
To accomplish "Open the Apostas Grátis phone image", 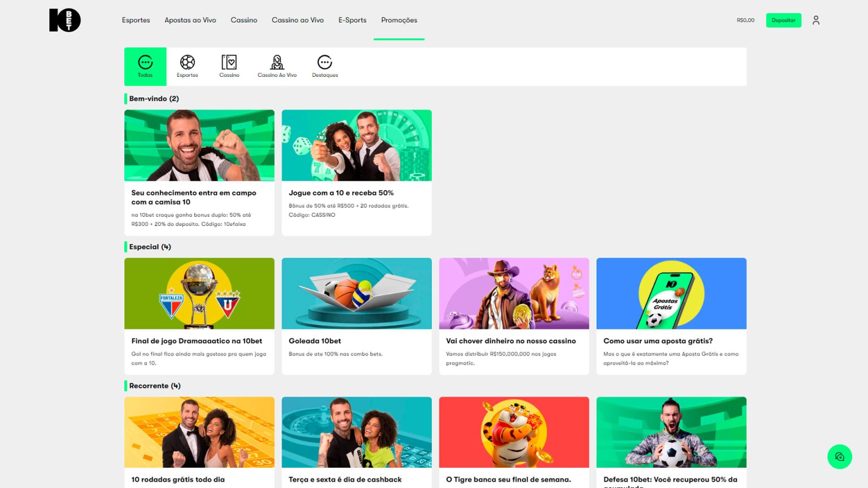I will 671,294.
